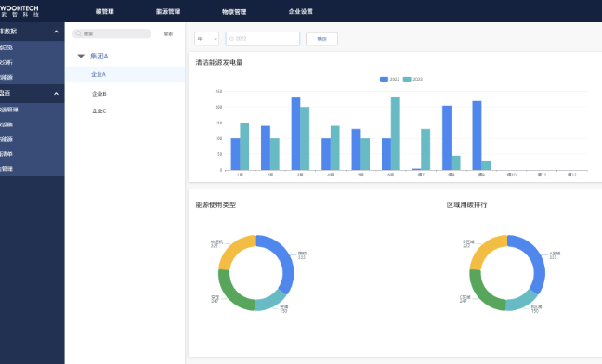The height and width of the screenshot is (364, 602).
Task: Click the 搜索 button beside the search box
Action: [x=168, y=33]
